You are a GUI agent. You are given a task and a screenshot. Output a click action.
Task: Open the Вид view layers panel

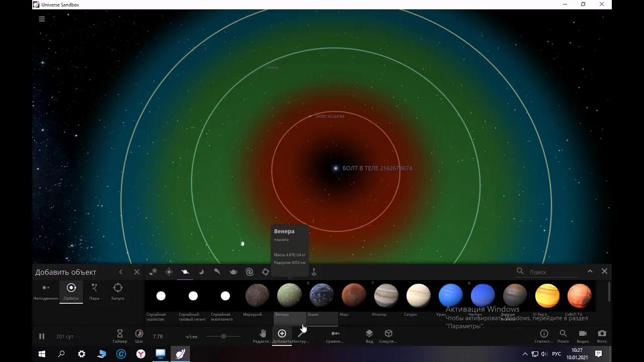[x=369, y=336]
